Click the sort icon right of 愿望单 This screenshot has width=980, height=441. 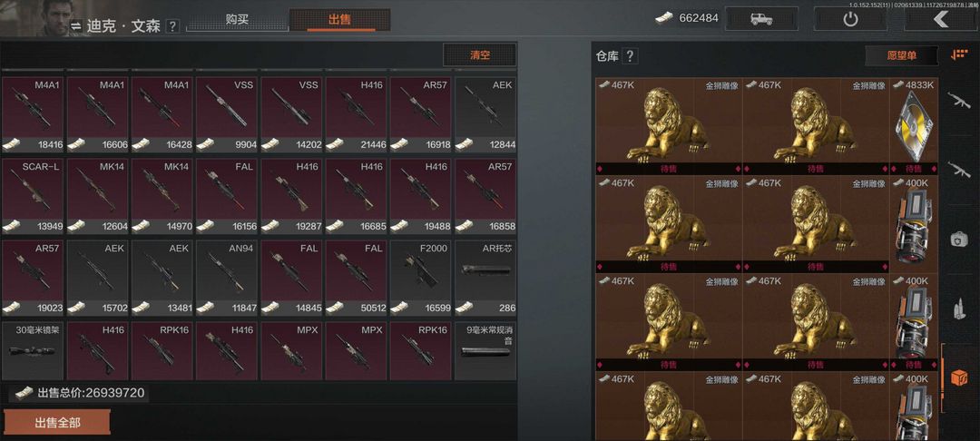tap(959, 55)
